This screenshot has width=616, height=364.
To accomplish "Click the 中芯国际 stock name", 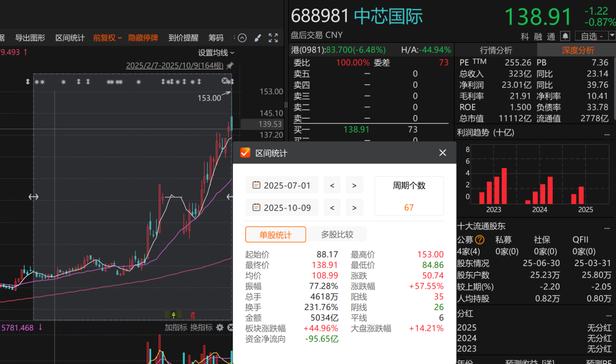I will (x=388, y=16).
